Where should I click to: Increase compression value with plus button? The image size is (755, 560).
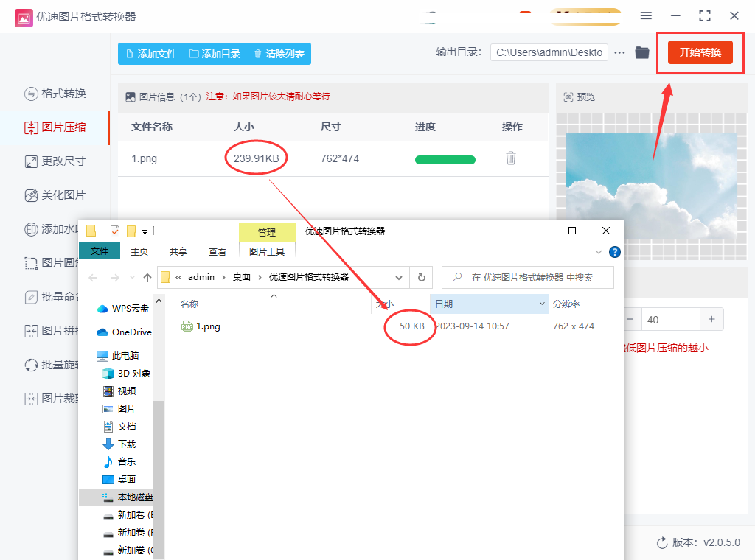pyautogui.click(x=711, y=320)
